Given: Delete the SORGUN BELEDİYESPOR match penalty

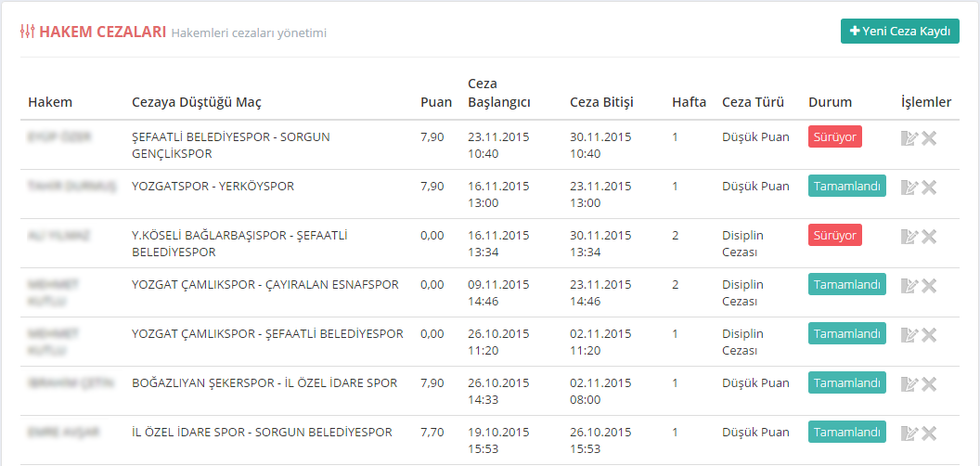Looking at the screenshot, I should [x=929, y=434].
